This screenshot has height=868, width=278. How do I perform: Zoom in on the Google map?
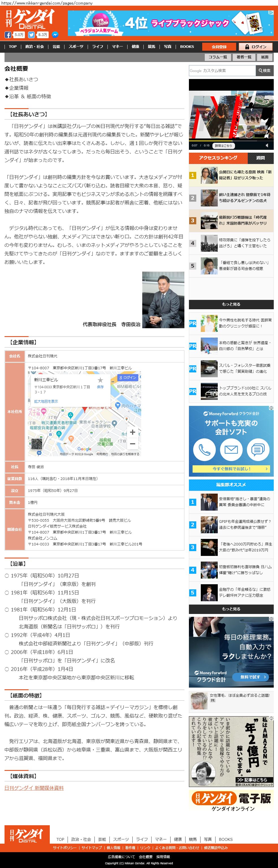[x=133, y=432]
